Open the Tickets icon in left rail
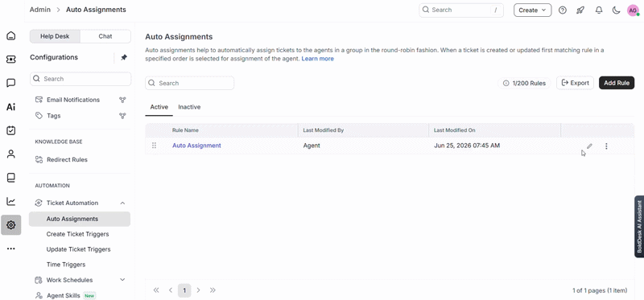Image resolution: width=644 pixels, height=300 pixels. point(11,60)
